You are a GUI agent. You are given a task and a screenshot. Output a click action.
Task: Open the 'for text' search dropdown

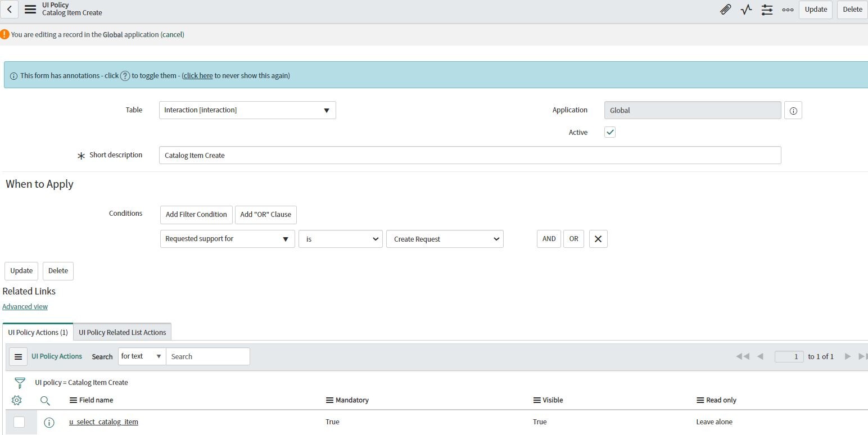coord(142,356)
